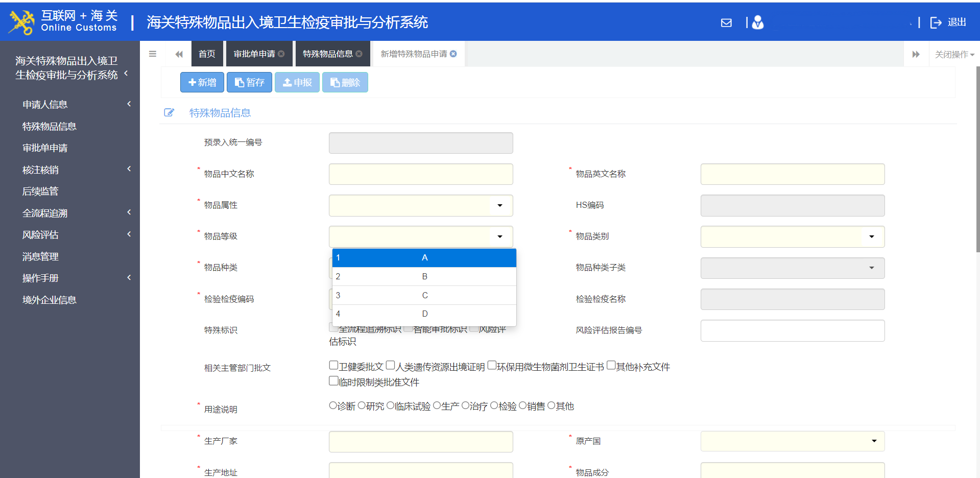Check the 卫健委批文 checkbox
980x478 pixels.
click(333, 365)
